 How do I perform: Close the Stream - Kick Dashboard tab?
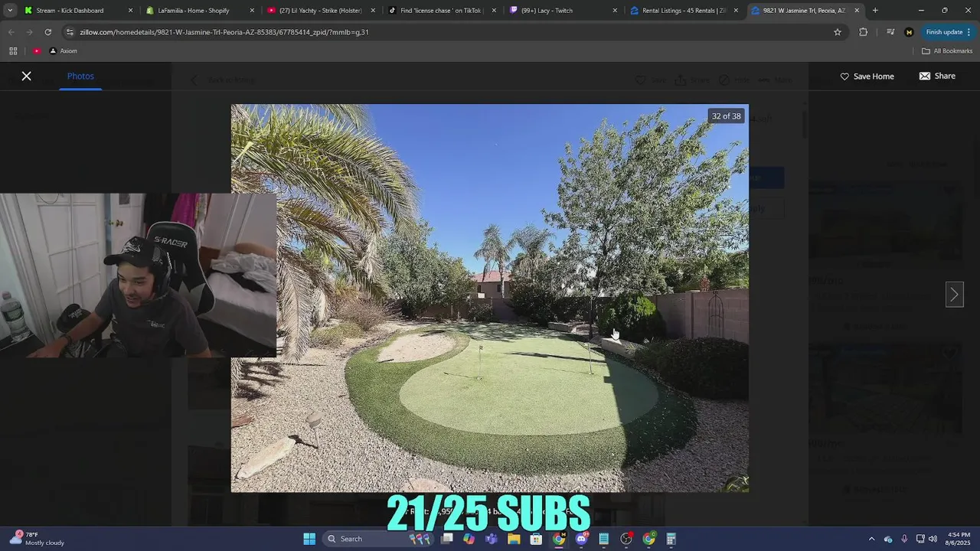tap(130, 11)
